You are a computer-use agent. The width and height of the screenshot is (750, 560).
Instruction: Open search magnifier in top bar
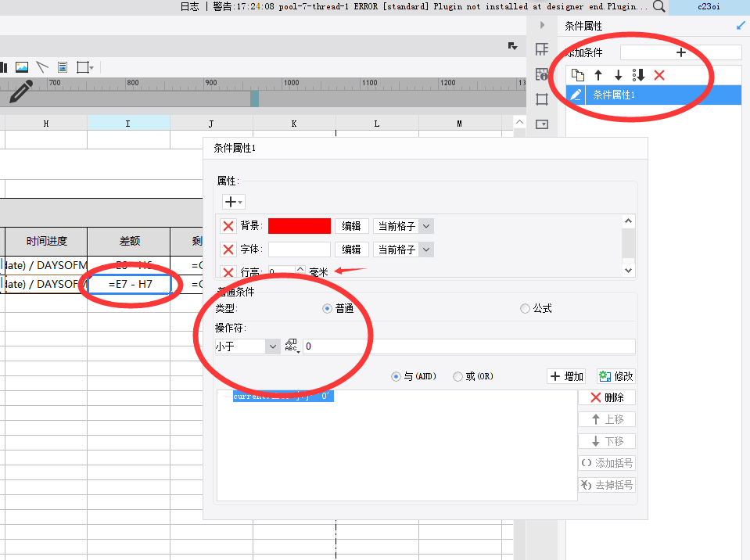tap(659, 6)
